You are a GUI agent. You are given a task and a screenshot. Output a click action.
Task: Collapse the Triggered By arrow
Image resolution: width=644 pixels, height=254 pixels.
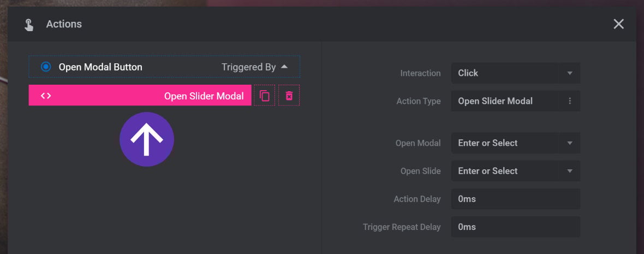[x=284, y=67]
